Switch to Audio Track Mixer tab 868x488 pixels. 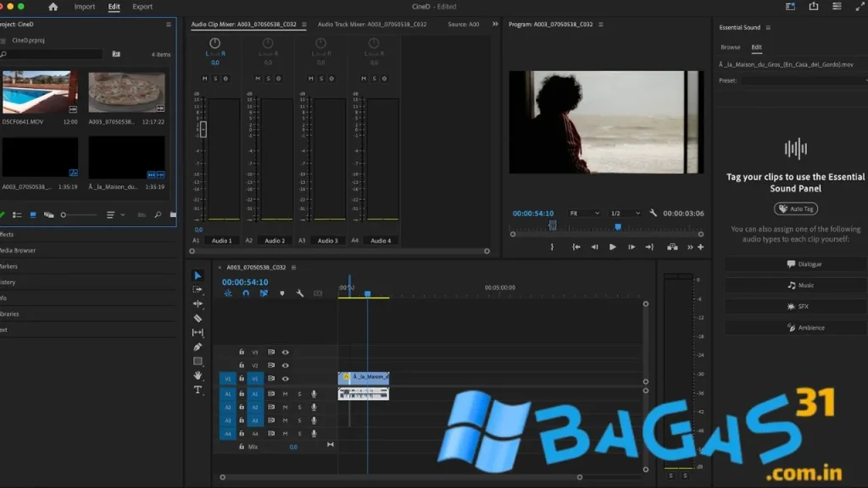(x=372, y=25)
